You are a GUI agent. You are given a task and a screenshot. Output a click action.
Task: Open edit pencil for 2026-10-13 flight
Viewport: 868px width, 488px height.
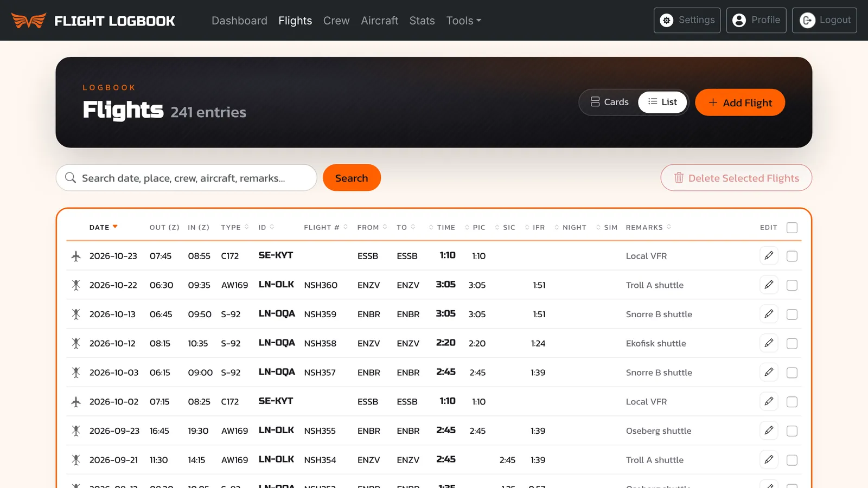pyautogui.click(x=769, y=314)
